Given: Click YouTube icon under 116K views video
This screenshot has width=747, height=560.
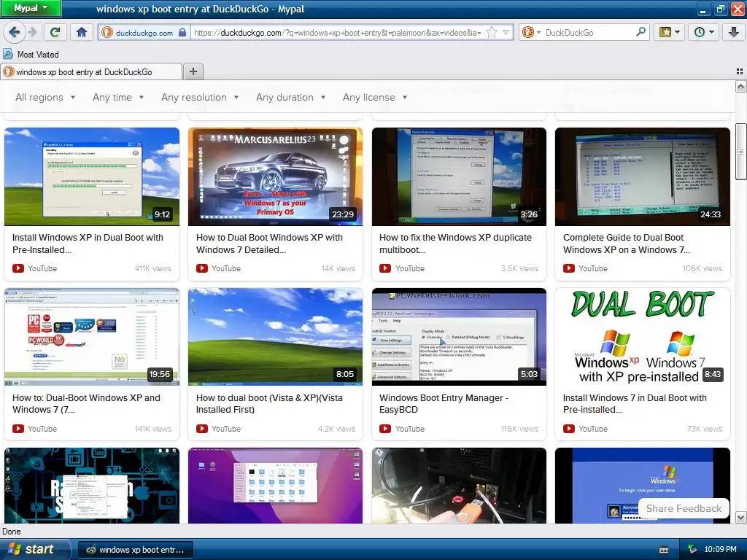Looking at the screenshot, I should (x=385, y=429).
